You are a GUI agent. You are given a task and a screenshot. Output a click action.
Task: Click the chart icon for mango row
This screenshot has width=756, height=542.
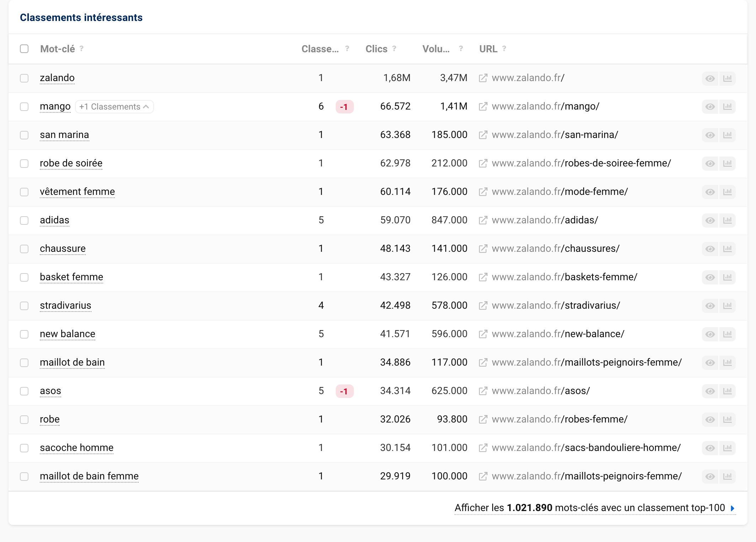tap(728, 107)
